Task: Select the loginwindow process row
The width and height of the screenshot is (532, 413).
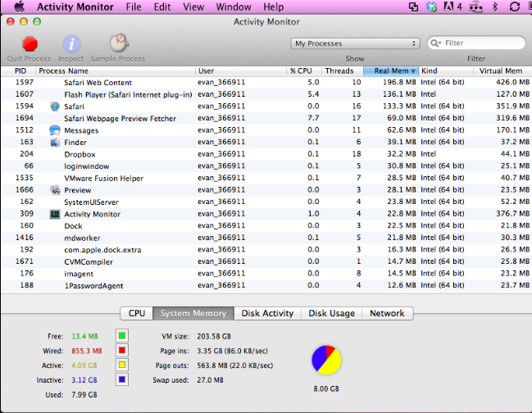Action: (266, 166)
